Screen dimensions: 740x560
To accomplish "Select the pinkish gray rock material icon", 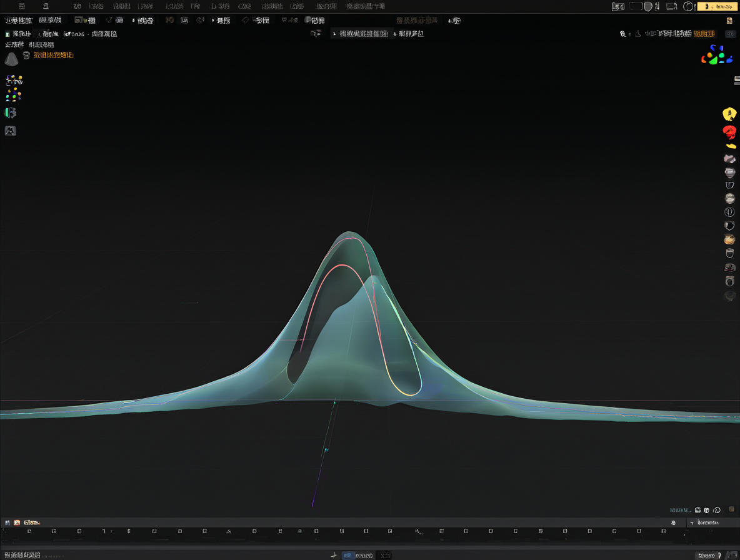I will click(729, 159).
